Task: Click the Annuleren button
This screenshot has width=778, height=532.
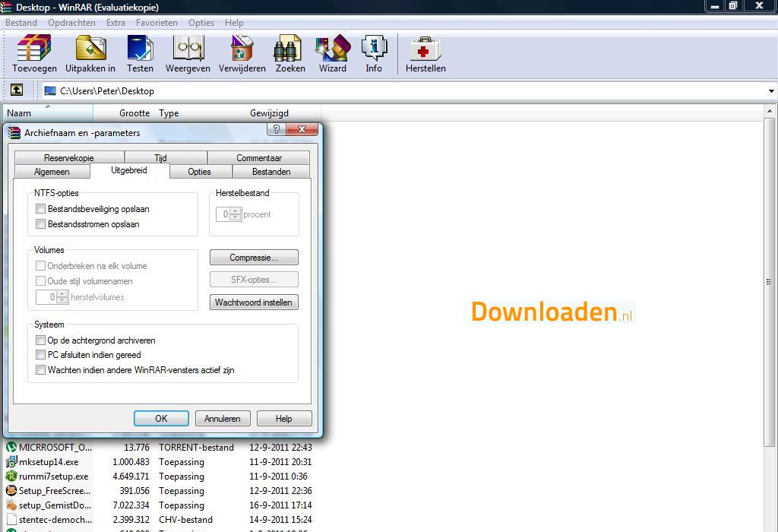Action: (223, 418)
